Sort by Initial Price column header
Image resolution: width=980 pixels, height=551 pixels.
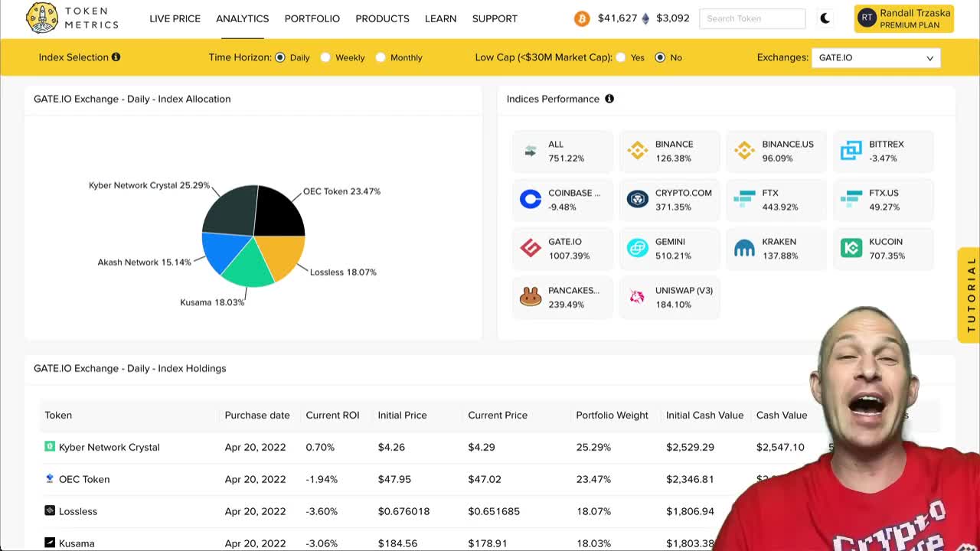pyautogui.click(x=402, y=415)
